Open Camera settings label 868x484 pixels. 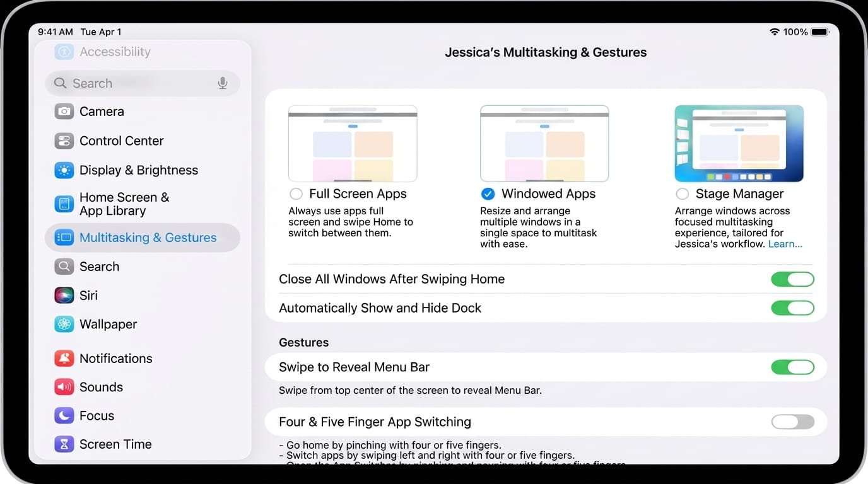[x=102, y=112]
